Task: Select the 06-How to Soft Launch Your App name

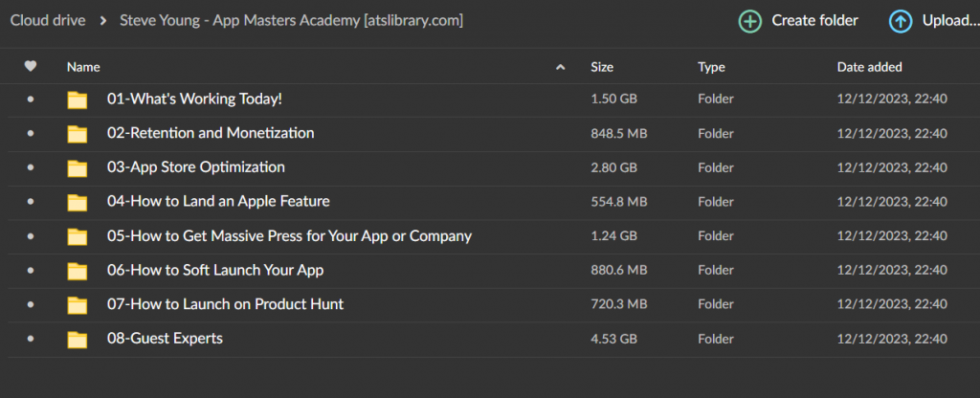Action: point(215,270)
